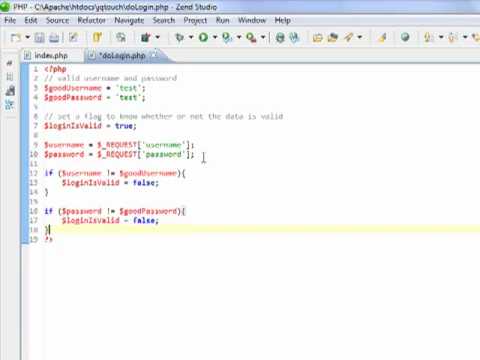
Task: Click the Previous Annotation toolbar icon
Action: [x=452, y=37]
